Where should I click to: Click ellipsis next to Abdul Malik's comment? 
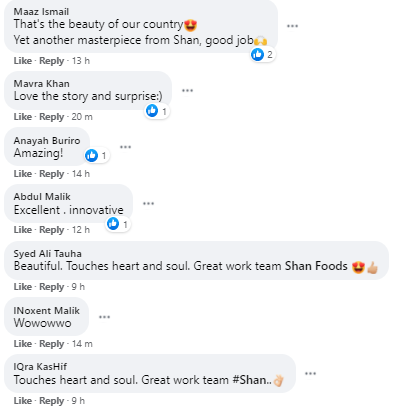click(x=148, y=203)
